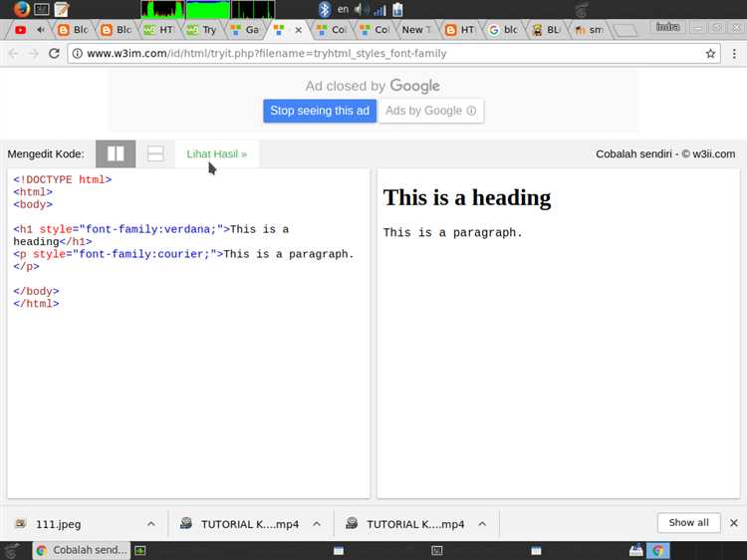Switch to the 'BL' tab

546,30
